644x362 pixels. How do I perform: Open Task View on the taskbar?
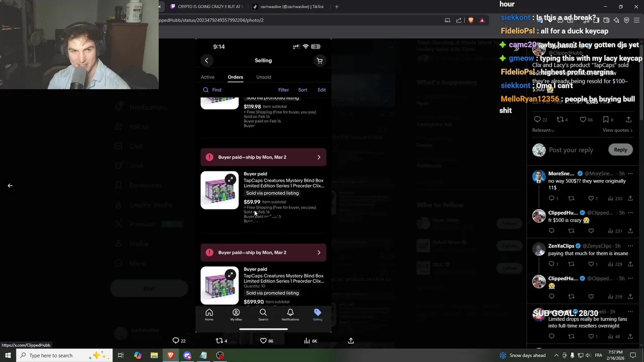coord(121,355)
